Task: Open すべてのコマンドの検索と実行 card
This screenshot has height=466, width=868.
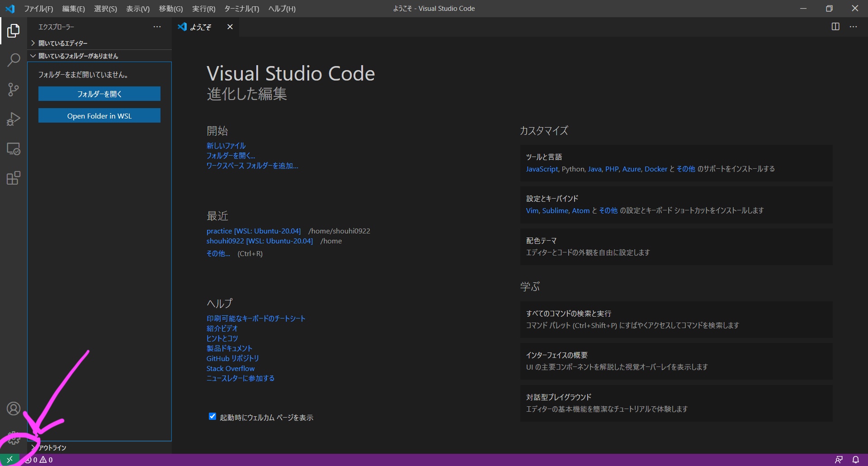Action: [x=676, y=319]
